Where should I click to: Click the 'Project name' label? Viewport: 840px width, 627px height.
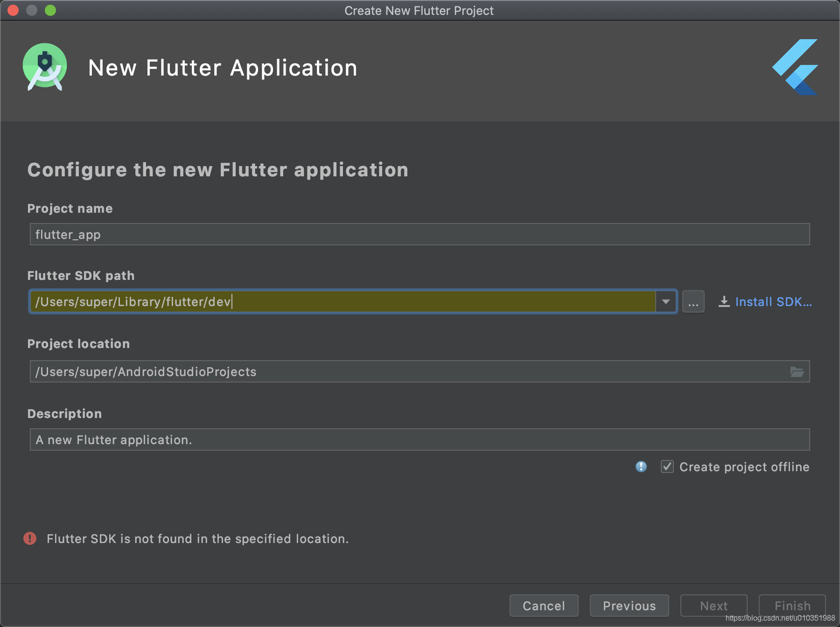pos(70,209)
